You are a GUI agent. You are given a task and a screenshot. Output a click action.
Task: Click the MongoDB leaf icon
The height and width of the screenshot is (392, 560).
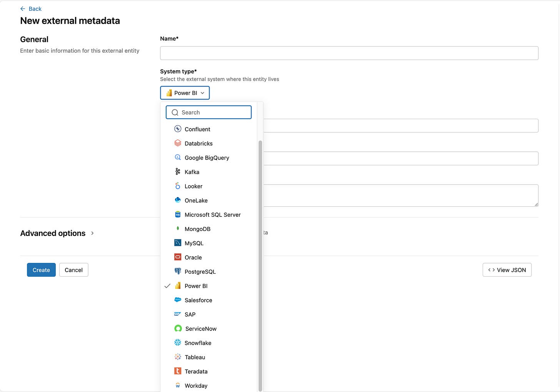pyautogui.click(x=178, y=229)
